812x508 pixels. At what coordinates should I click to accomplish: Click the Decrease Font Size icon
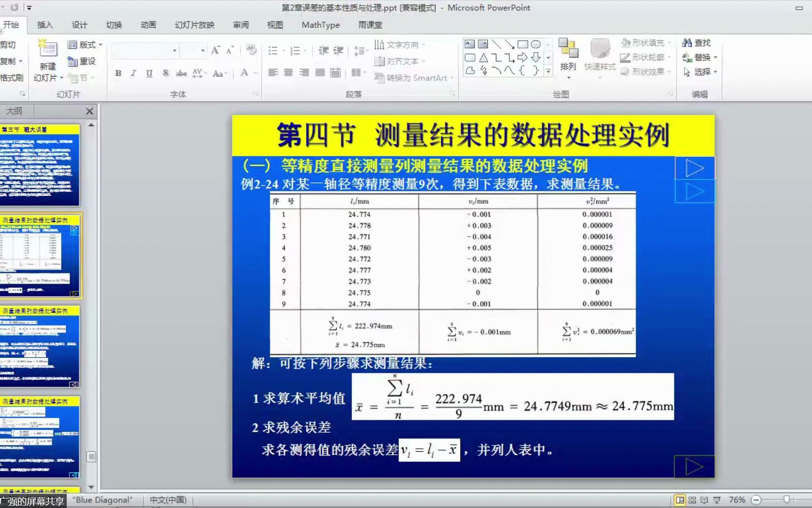click(230, 50)
